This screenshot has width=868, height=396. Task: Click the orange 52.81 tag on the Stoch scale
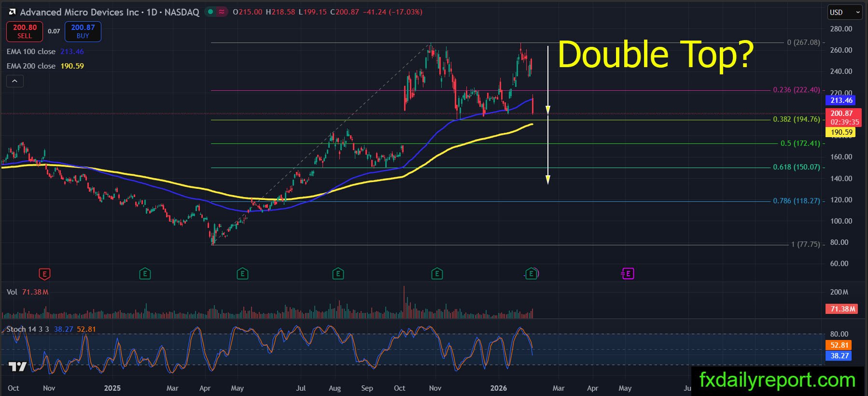point(840,345)
